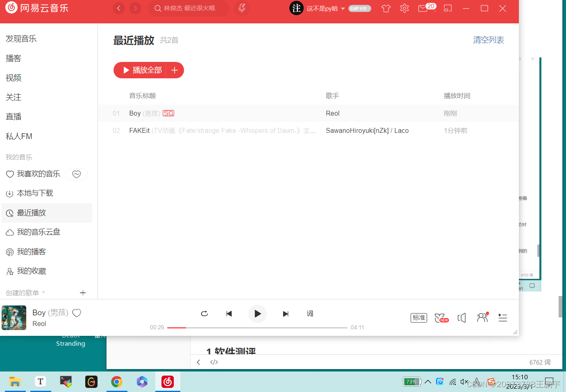Open File Explorer from the taskbar
The width and height of the screenshot is (566, 392).
(15, 382)
